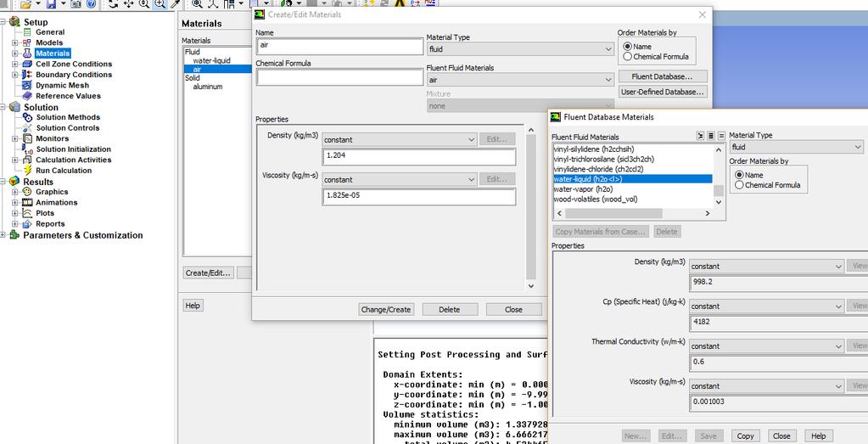Image resolution: width=868 pixels, height=444 pixels.
Task: Expand the Models tree node
Action: pos(15,42)
